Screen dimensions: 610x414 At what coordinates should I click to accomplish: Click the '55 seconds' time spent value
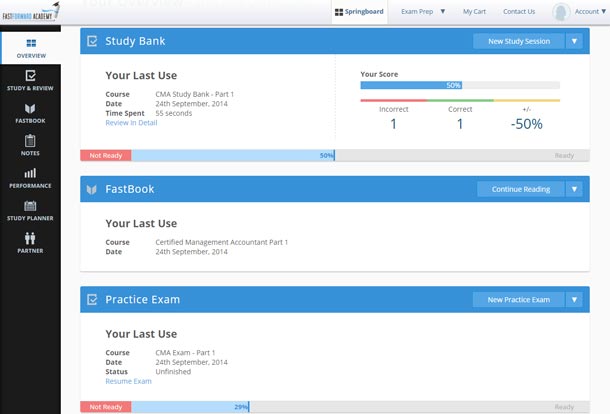tap(174, 113)
